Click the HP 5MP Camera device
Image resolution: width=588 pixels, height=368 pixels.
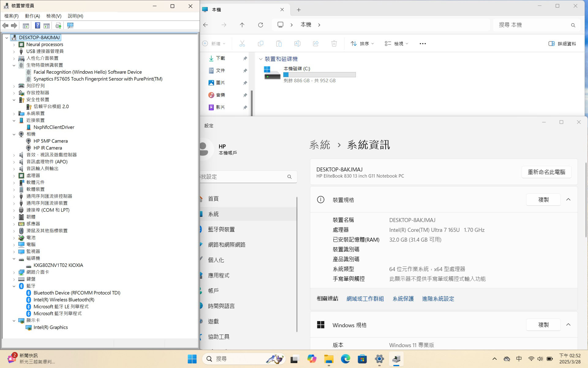coord(51,141)
